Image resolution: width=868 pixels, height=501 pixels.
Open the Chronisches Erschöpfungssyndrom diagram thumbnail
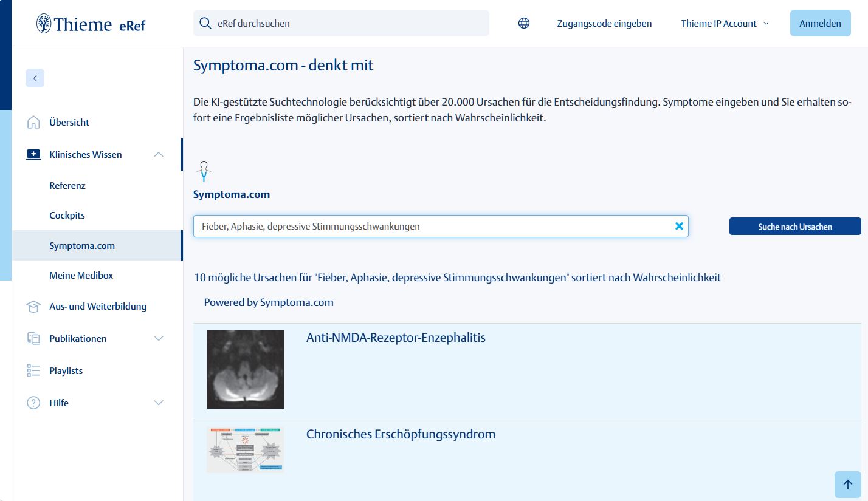click(x=245, y=450)
